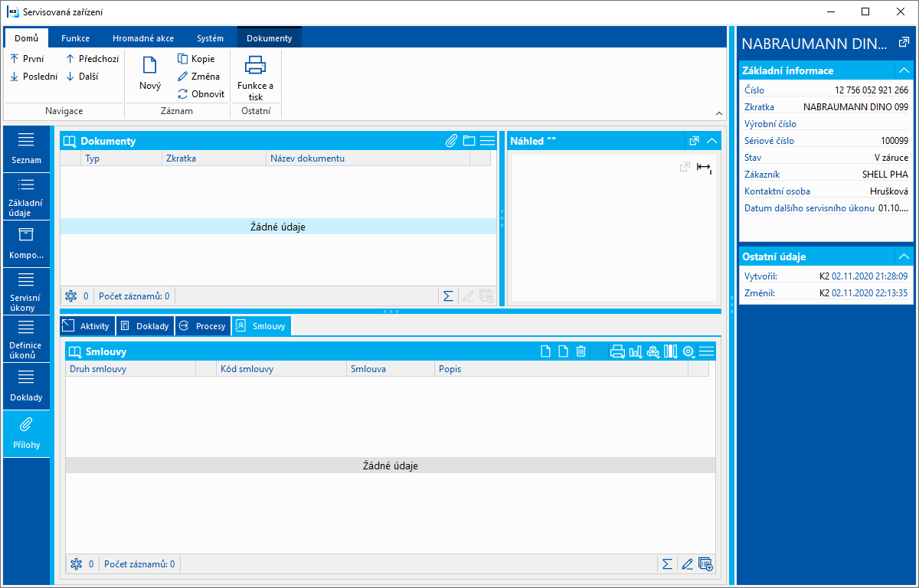Click pencil edit icon in Smlouvy footer
The height and width of the screenshot is (588, 919).
[x=687, y=564]
